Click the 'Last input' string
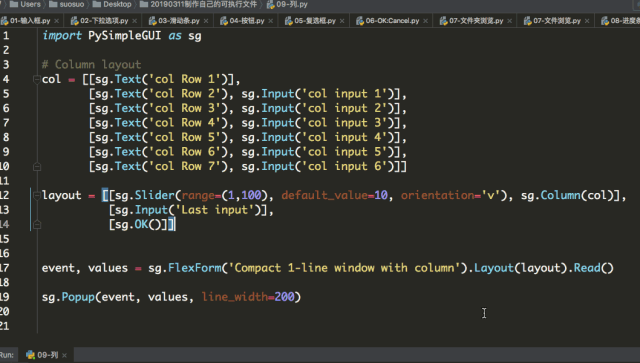 tap(215, 210)
